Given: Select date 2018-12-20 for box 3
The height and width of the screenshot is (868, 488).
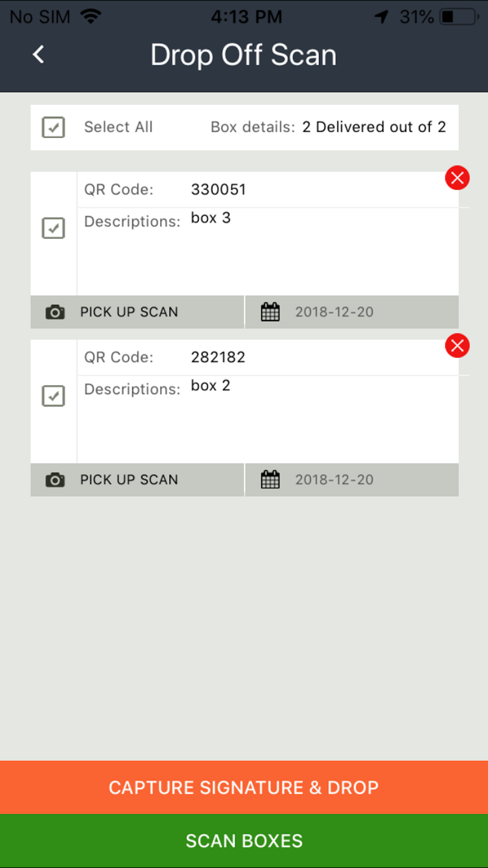Looking at the screenshot, I should (x=334, y=312).
